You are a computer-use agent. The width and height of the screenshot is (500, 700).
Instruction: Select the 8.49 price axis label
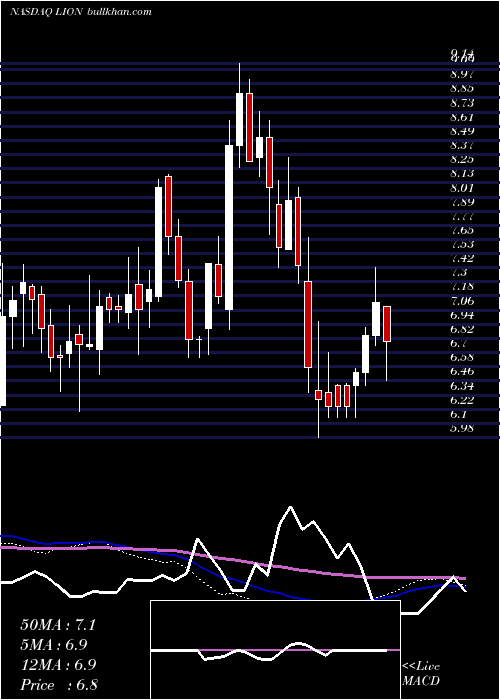pyautogui.click(x=462, y=131)
